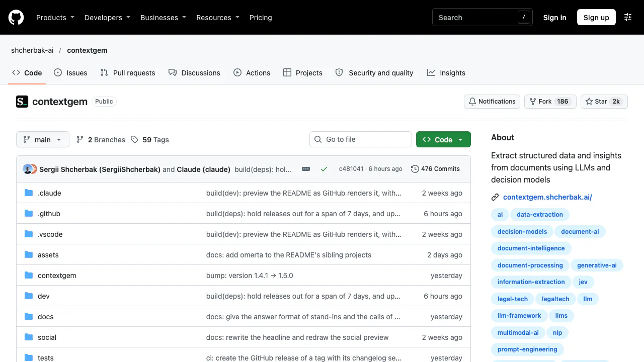Click the Claude (claude) co-author name
Image resolution: width=644 pixels, height=362 pixels.
coord(204,169)
